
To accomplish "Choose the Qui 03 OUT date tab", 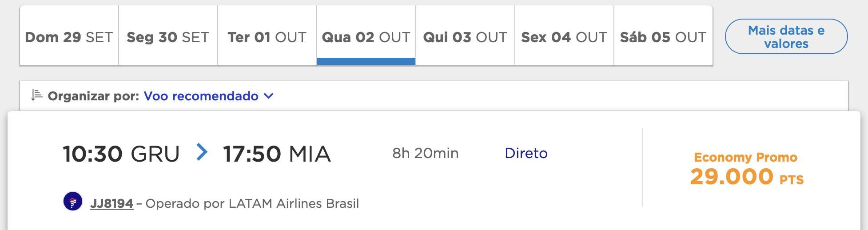I will click(466, 36).
